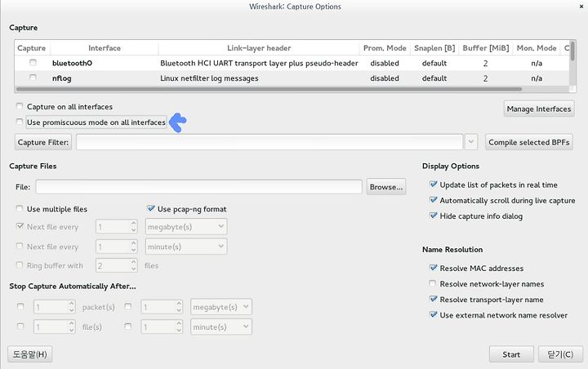The width and height of the screenshot is (588, 369).
Task: Click the 닫기(C) close button
Action: click(x=560, y=354)
